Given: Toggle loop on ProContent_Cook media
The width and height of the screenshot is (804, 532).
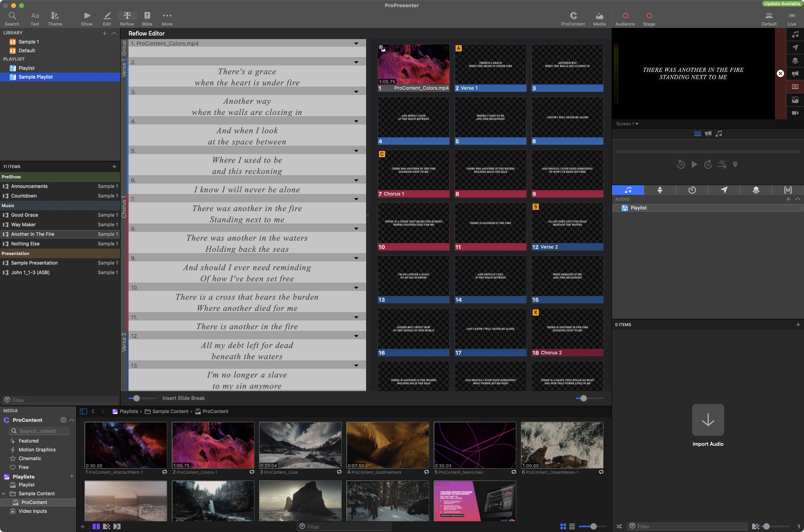Looking at the screenshot, I should click(x=339, y=472).
